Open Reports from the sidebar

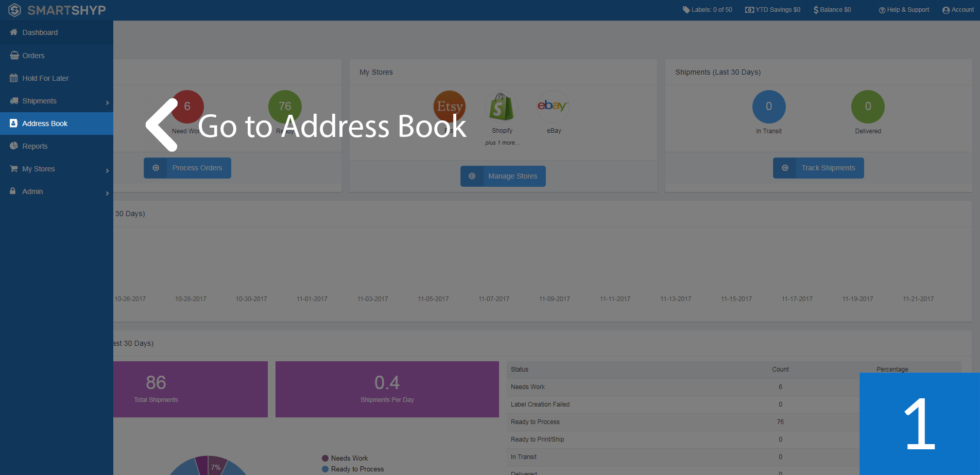57,146
